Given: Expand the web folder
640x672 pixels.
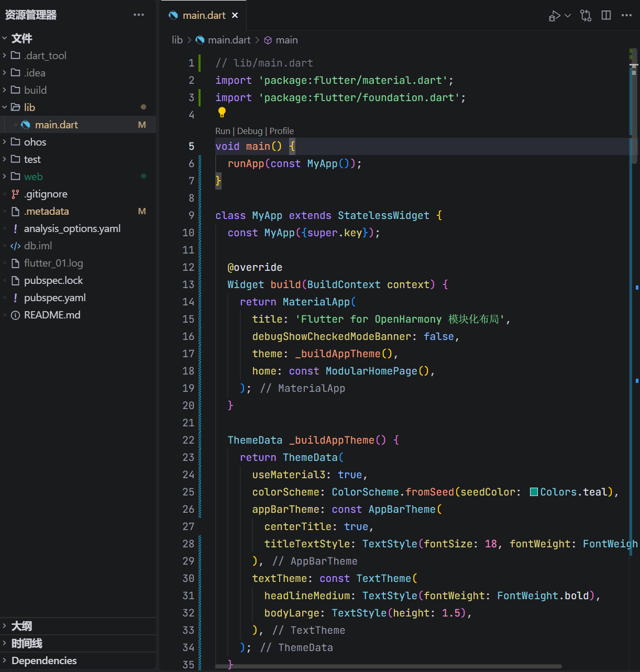Looking at the screenshot, I should pyautogui.click(x=78, y=177).
